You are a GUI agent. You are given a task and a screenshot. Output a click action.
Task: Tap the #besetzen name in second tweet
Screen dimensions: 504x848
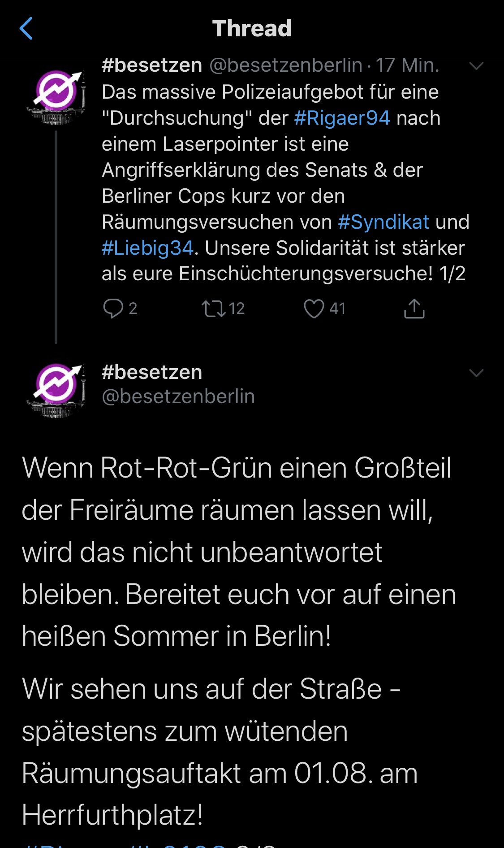point(152,373)
